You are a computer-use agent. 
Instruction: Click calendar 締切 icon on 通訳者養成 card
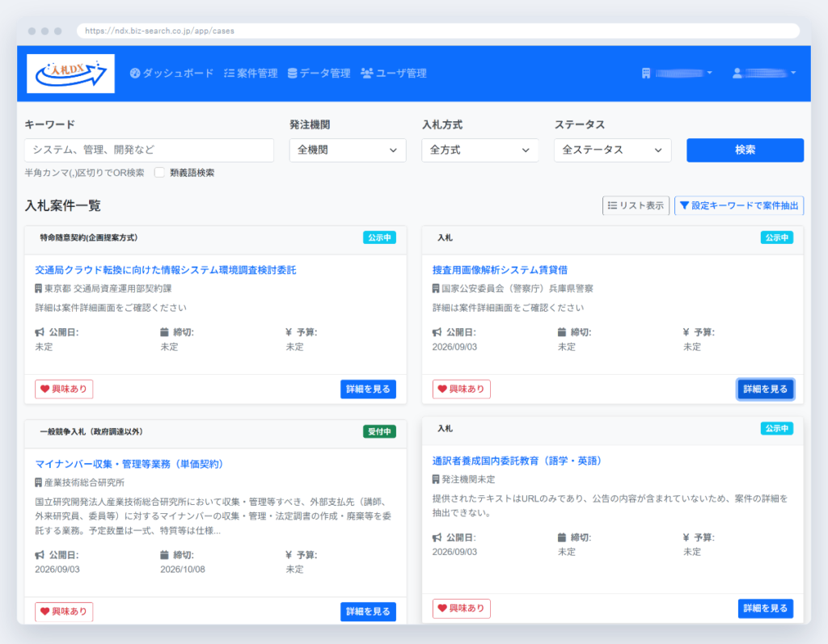point(562,537)
